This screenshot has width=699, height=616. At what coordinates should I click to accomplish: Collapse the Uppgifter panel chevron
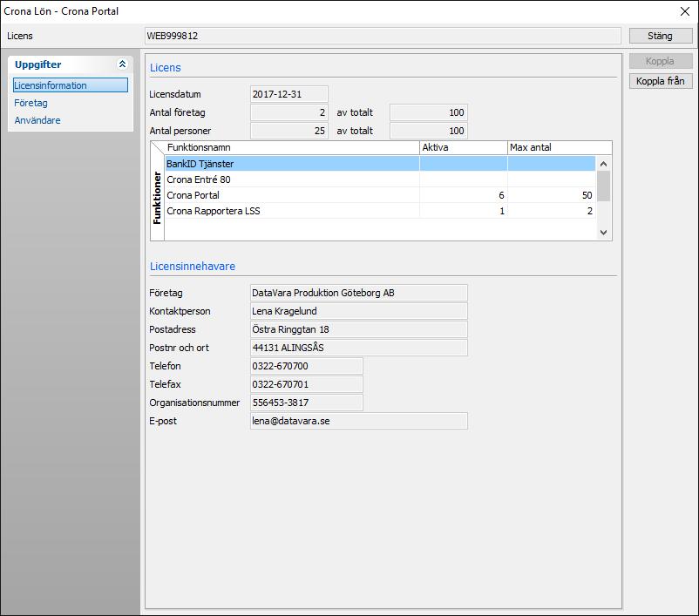(122, 64)
